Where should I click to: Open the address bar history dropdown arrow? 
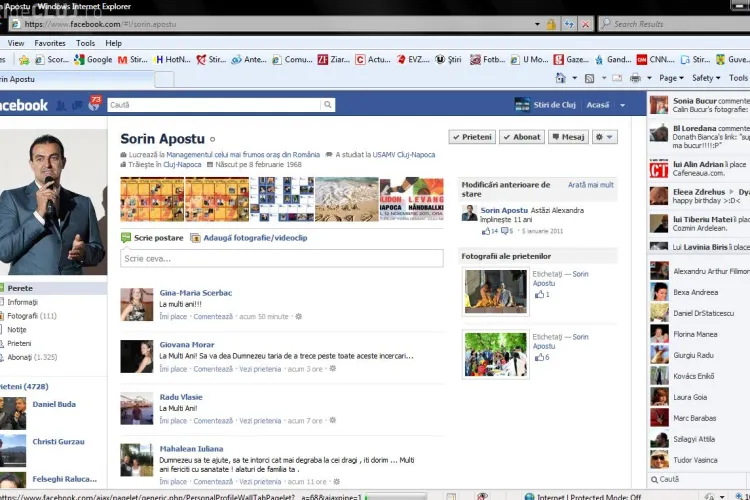coord(537,24)
